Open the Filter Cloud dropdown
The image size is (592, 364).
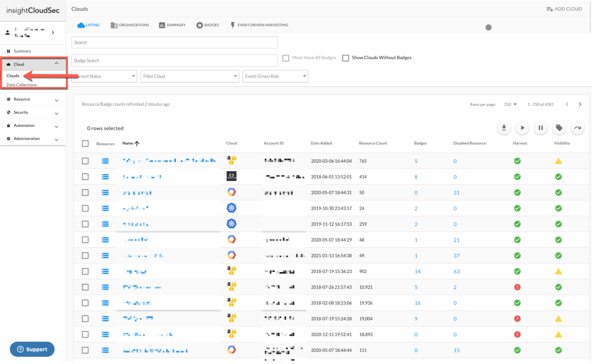pyautogui.click(x=190, y=76)
